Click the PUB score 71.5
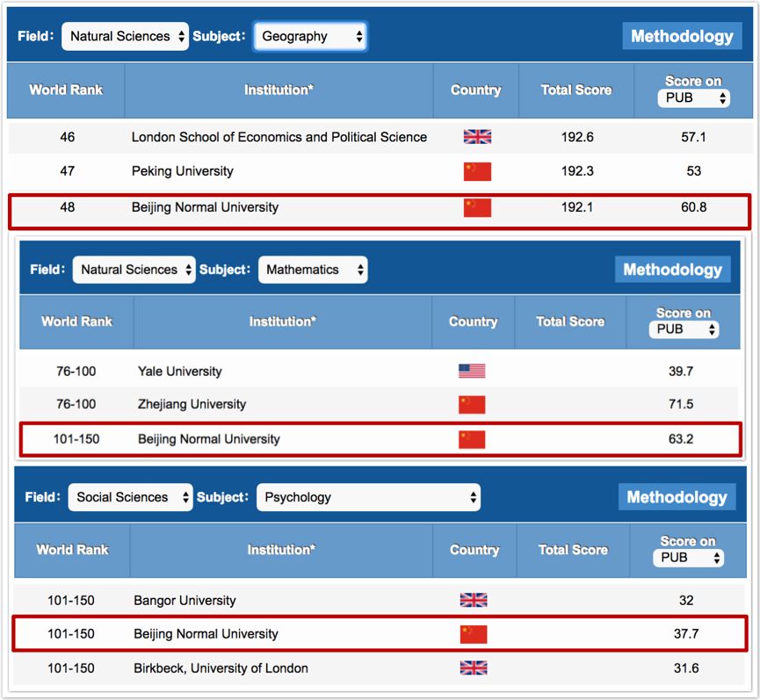Image resolution: width=760 pixels, height=700 pixels. (x=681, y=404)
